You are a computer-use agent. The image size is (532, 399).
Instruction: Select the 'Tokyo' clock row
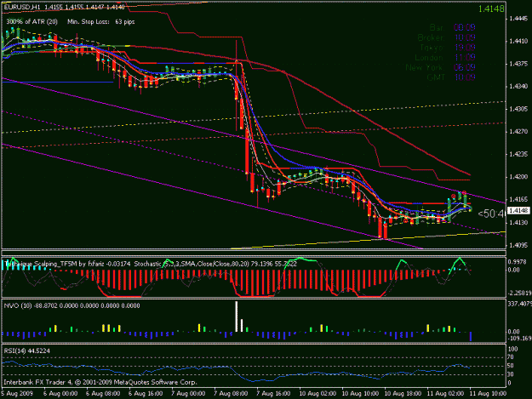448,48
